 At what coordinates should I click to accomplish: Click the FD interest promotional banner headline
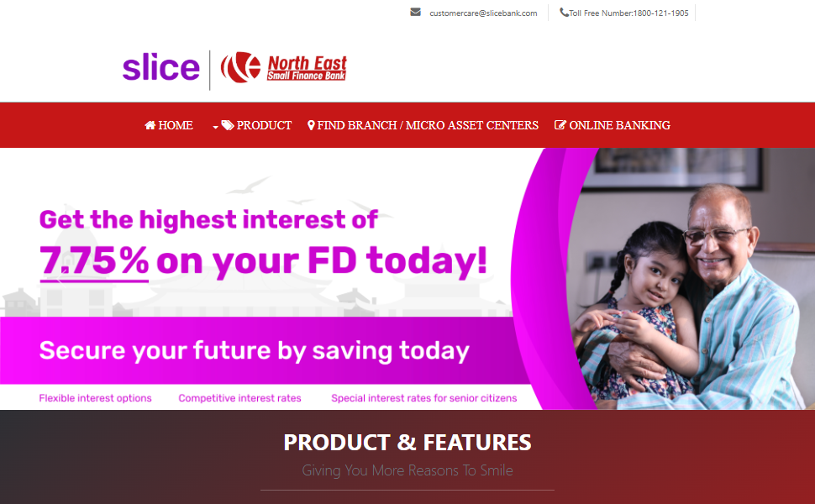click(x=263, y=243)
